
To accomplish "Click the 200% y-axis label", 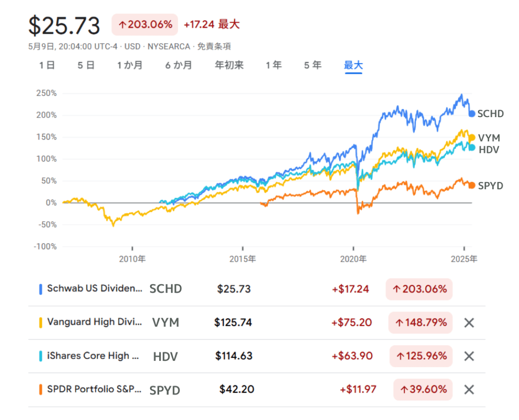I will click(x=47, y=115).
